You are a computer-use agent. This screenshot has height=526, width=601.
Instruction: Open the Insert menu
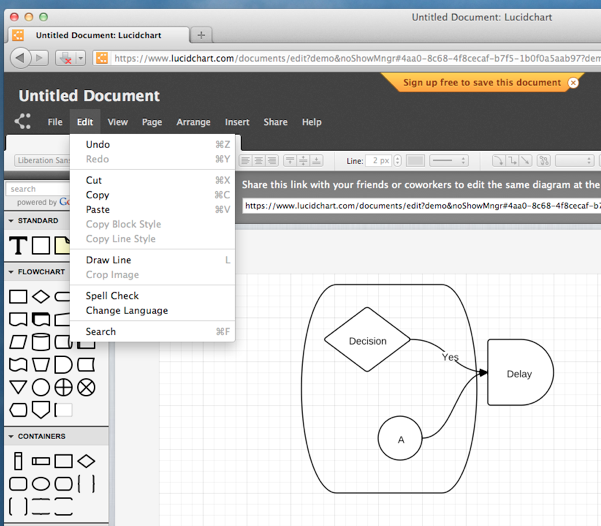(x=237, y=122)
